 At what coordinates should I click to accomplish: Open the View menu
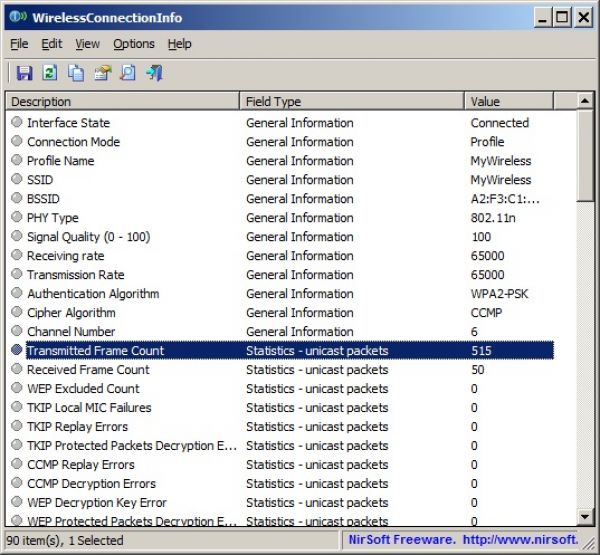point(87,44)
